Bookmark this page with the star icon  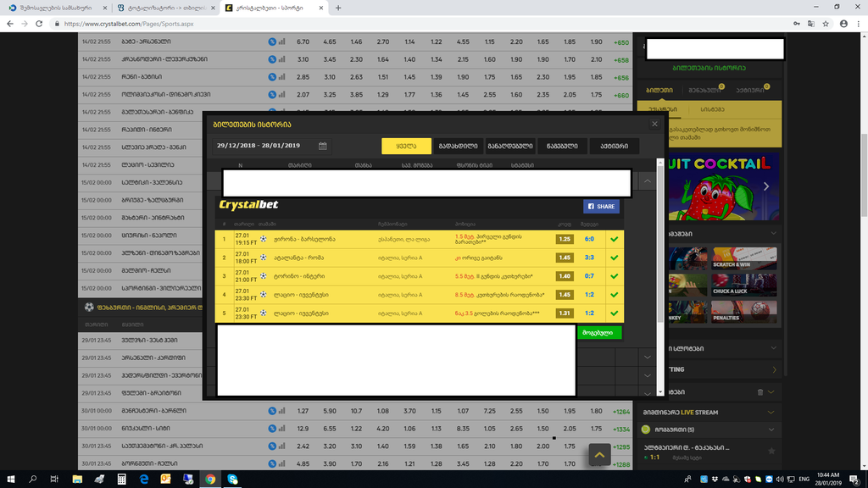point(826,24)
